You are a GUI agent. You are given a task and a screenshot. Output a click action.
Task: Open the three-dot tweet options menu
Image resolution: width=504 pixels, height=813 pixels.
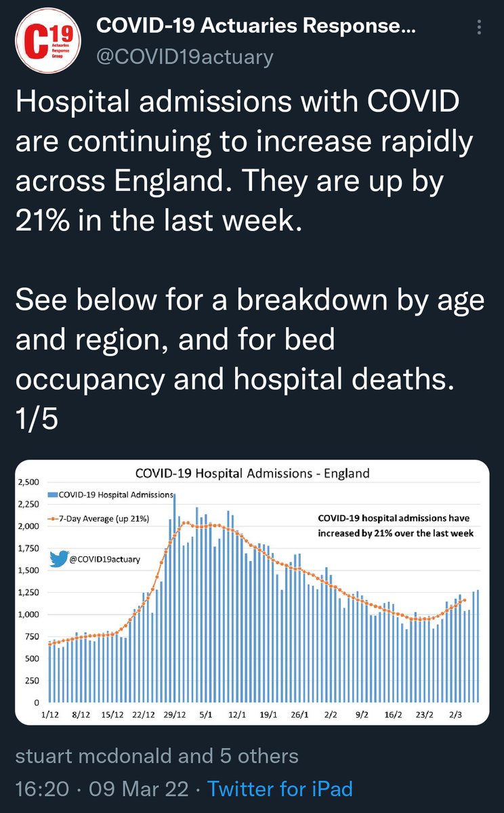[480, 28]
